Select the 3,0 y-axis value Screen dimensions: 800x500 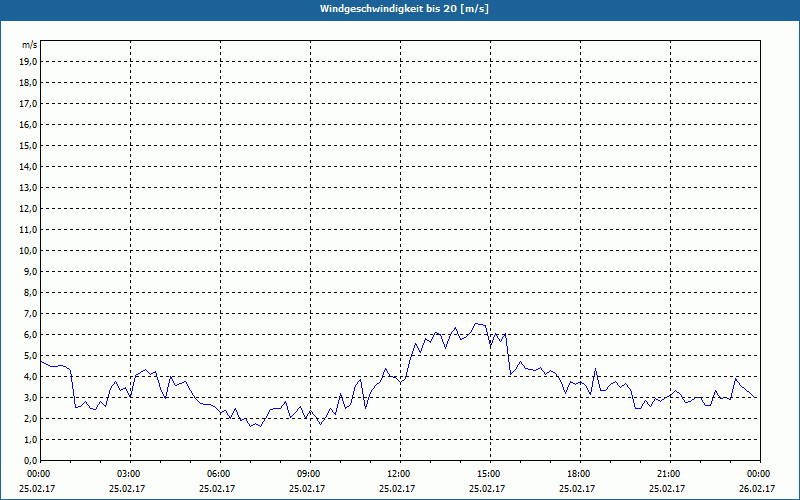click(30, 397)
